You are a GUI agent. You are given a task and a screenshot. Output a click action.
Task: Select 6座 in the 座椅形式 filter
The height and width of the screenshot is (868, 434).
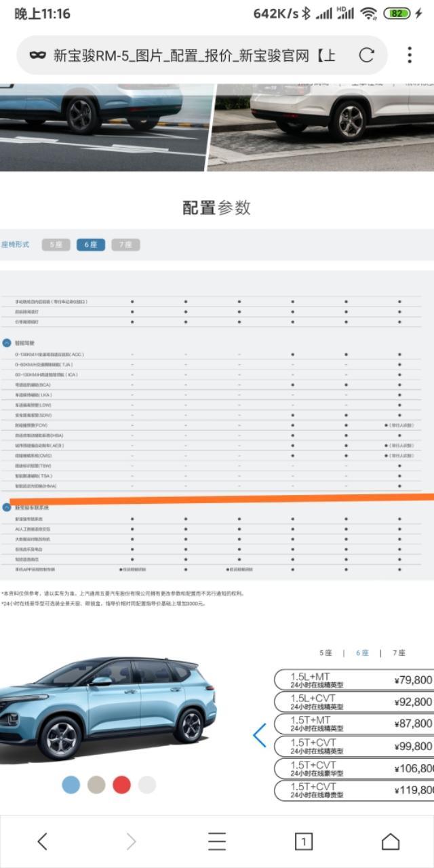(91, 245)
